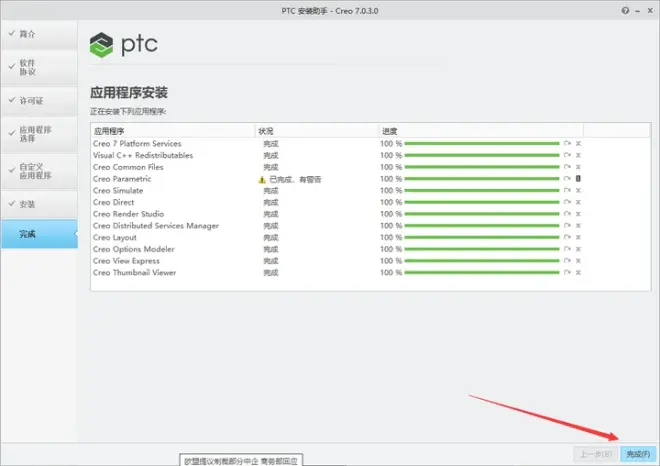Click the retry icon for Creo Layout
Image resolution: width=660 pixels, height=466 pixels.
[x=567, y=237]
